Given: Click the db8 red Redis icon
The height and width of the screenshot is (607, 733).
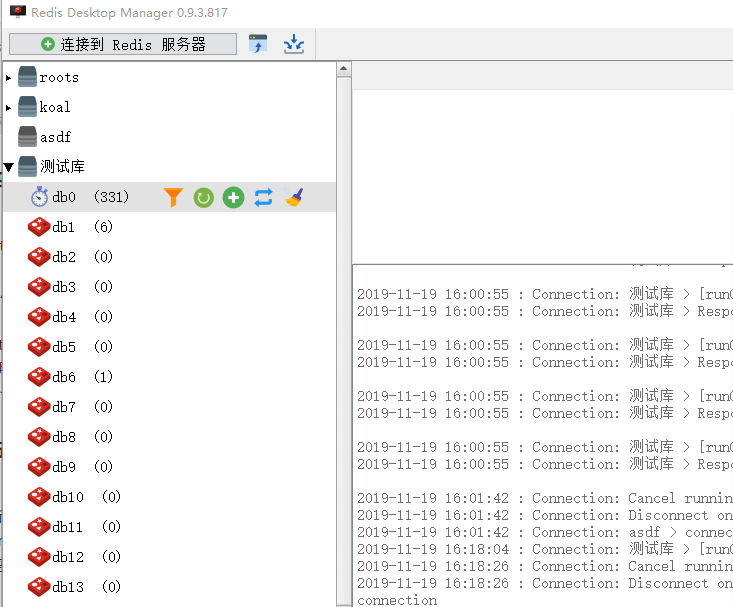Looking at the screenshot, I should pyautogui.click(x=39, y=437).
